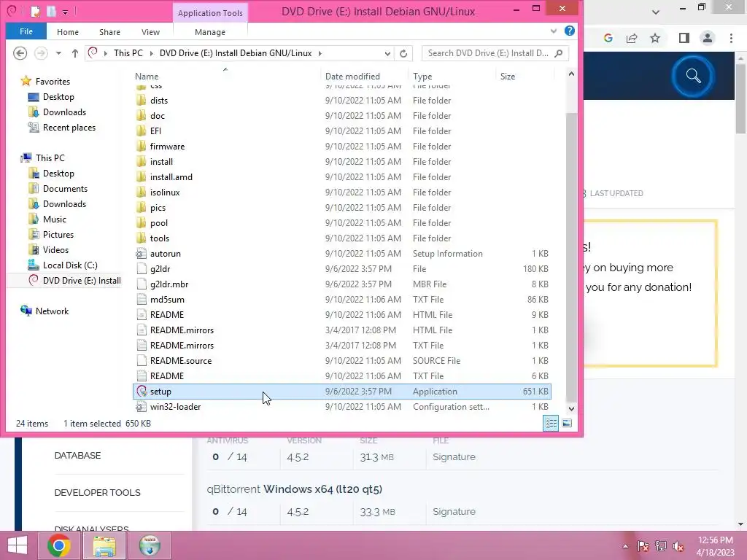Click the Google icon in Chrome address bar
The image size is (747, 560).
point(608,38)
